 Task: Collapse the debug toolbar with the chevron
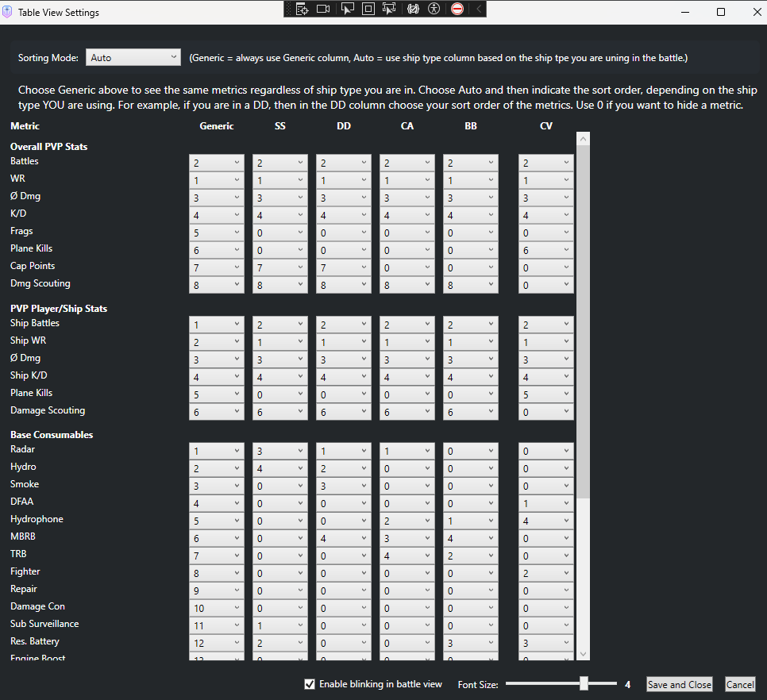(x=478, y=9)
